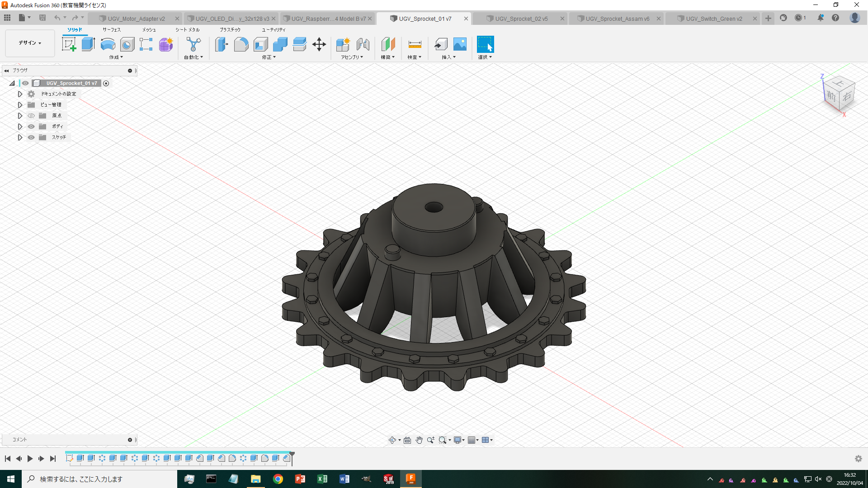Select the Revolve tool
Screen dimensions: 868x488
(108, 44)
